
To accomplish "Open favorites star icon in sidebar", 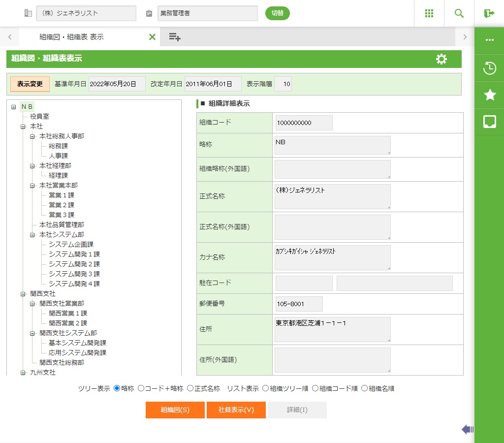I will click(x=489, y=95).
